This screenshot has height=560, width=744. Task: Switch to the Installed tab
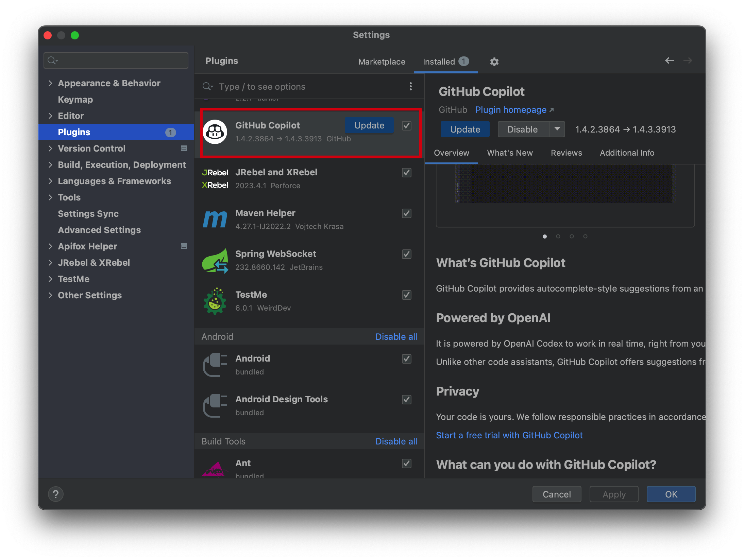[446, 62]
